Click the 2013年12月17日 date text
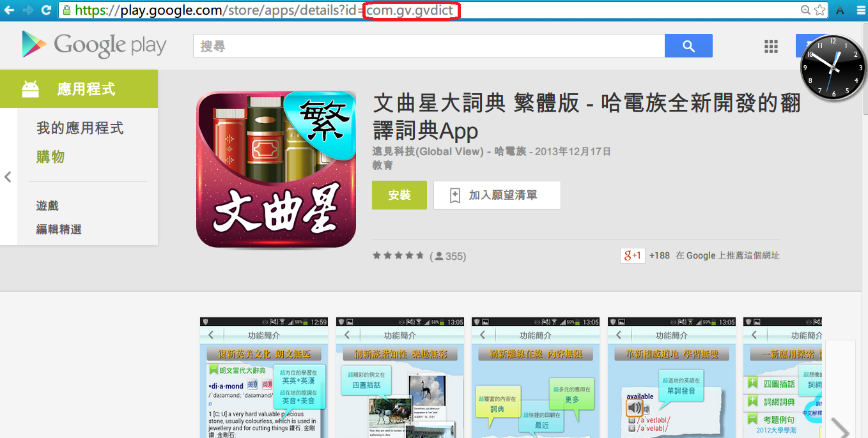Viewport: 868px width, 438px height. [x=573, y=151]
